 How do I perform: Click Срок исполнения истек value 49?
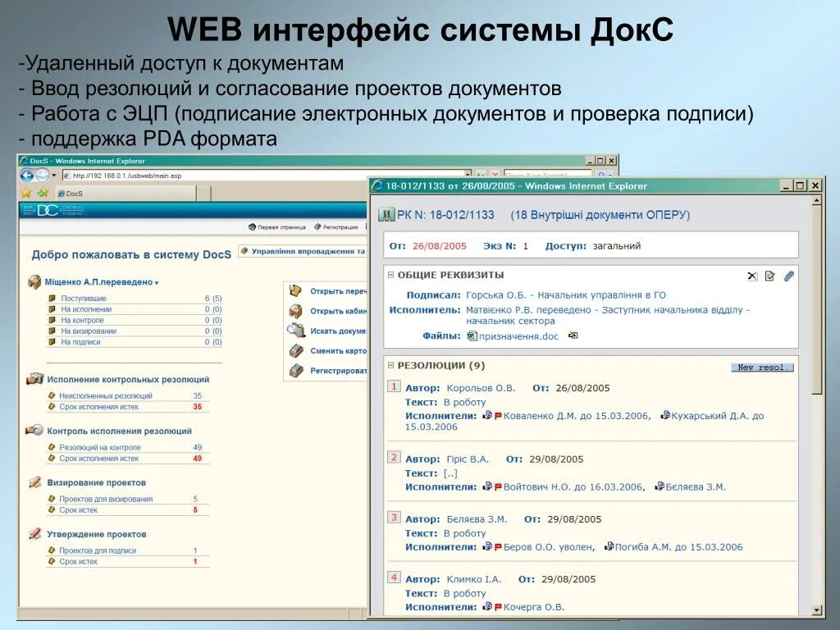click(197, 458)
